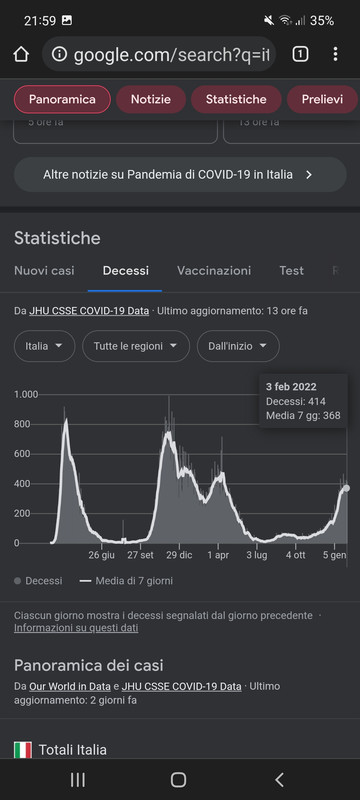The width and height of the screenshot is (360, 800).
Task: Switch to Nuovi casi tab
Action: 44,270
